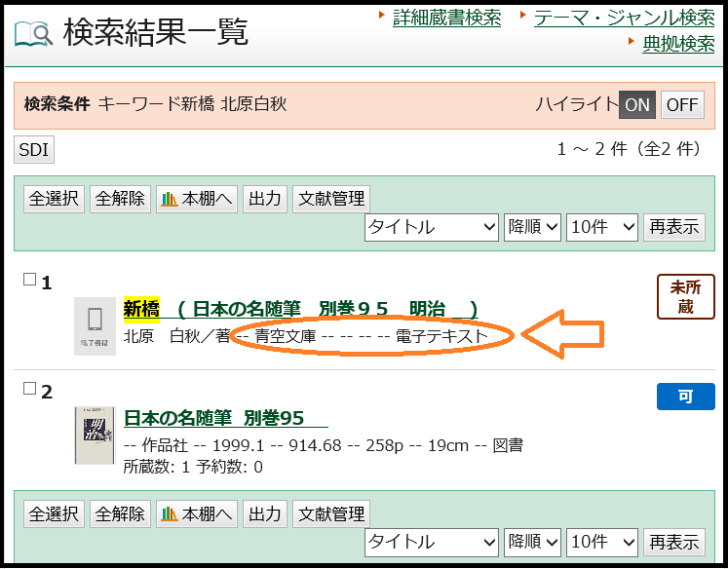Screen dimensions: 728x569
Task: Click the 所蔵数: 1 予約数: 0 text
Action: (193, 467)
